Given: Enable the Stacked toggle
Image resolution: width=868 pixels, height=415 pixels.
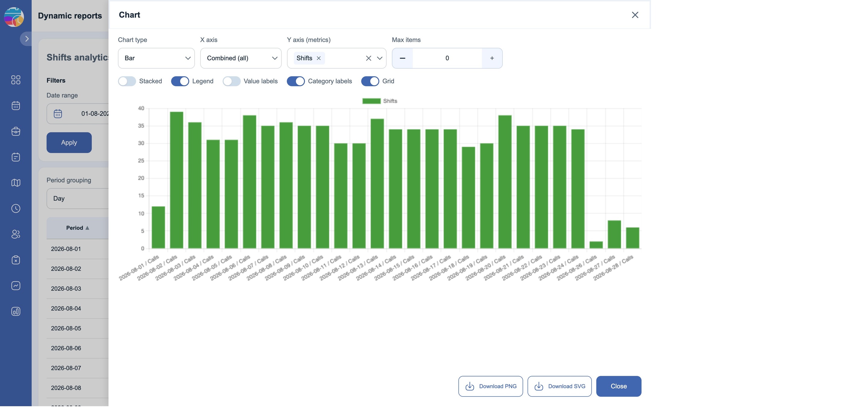Looking at the screenshot, I should (x=127, y=81).
